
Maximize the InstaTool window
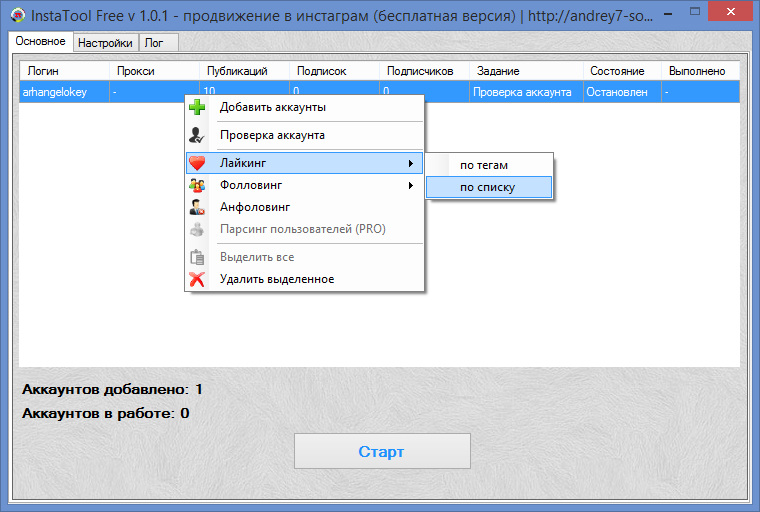(695, 12)
